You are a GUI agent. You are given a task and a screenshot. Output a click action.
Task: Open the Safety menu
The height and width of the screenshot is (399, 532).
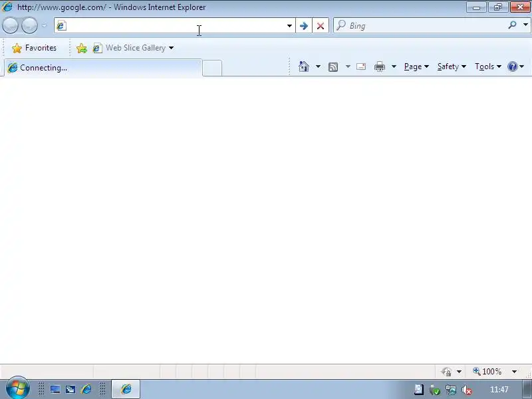[x=452, y=66]
